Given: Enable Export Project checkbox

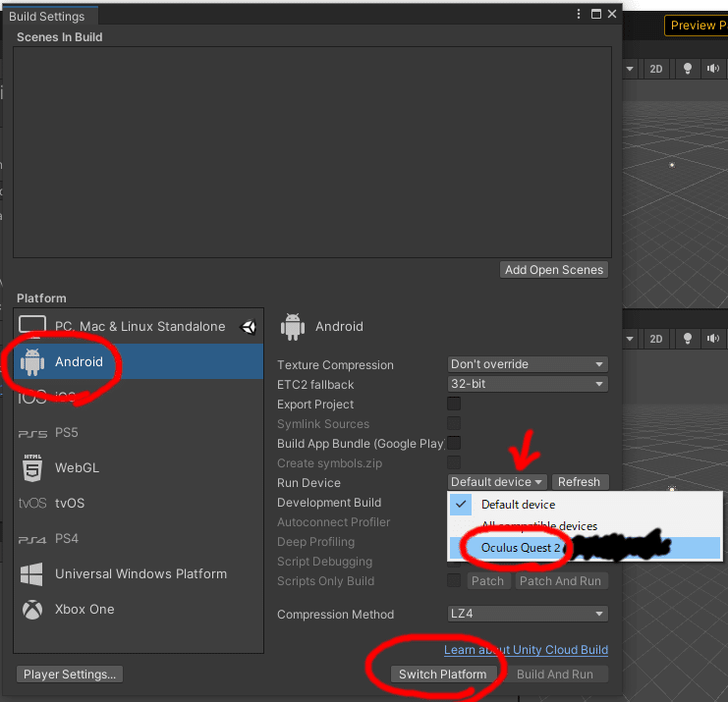Looking at the screenshot, I should pos(454,404).
